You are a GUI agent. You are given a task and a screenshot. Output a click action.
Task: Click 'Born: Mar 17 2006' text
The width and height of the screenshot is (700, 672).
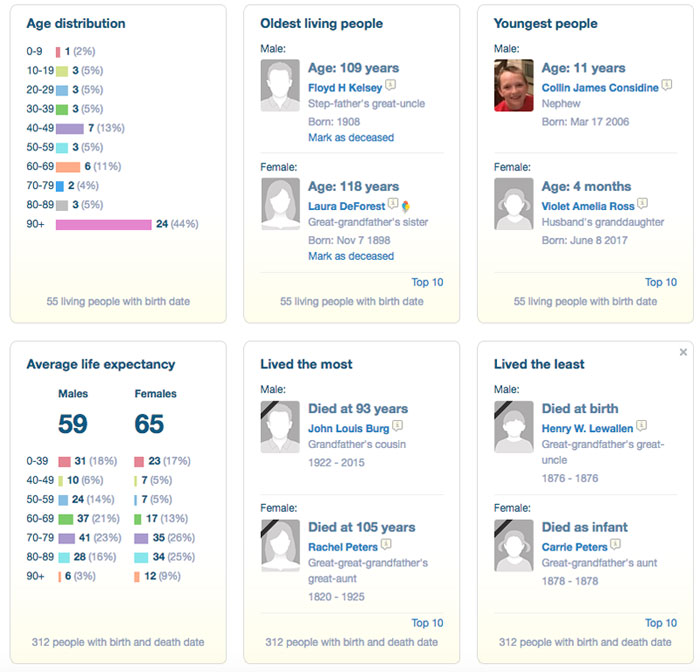pyautogui.click(x=585, y=122)
